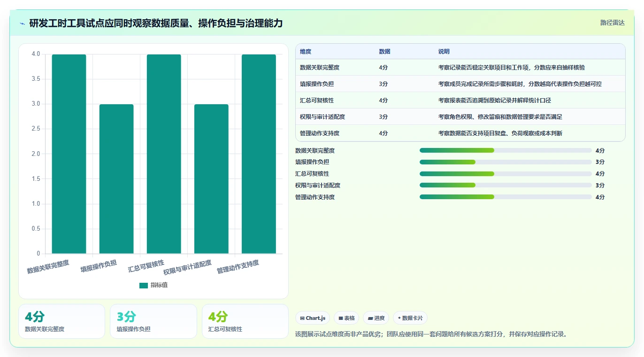Click the 3分 cell in 权限与审计适配度 table row
This screenshot has height=357, width=644.
tap(383, 117)
